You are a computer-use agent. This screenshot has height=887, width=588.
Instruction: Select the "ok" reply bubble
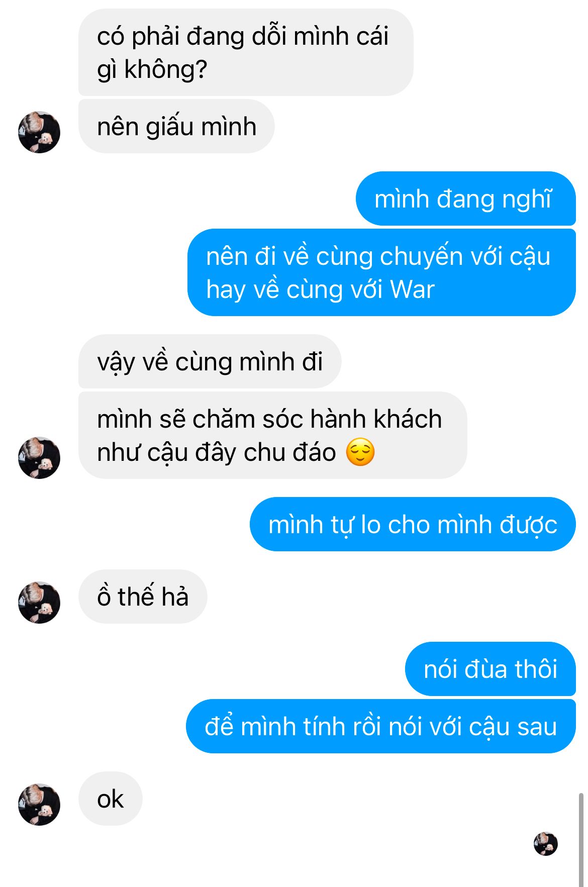pos(111,799)
